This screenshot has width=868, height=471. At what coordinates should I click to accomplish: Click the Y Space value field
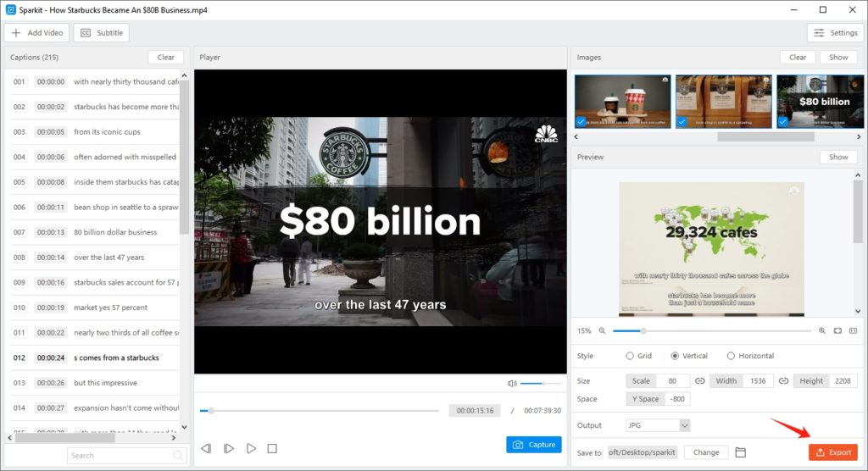pyautogui.click(x=677, y=398)
